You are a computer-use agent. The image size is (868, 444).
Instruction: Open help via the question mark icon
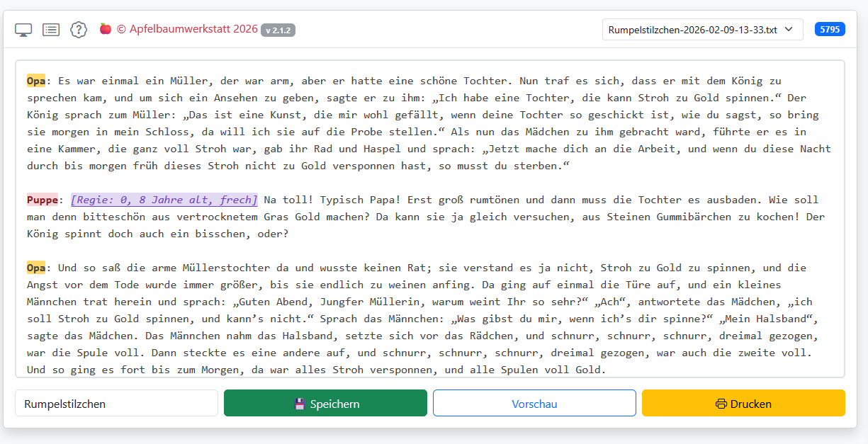[78, 30]
